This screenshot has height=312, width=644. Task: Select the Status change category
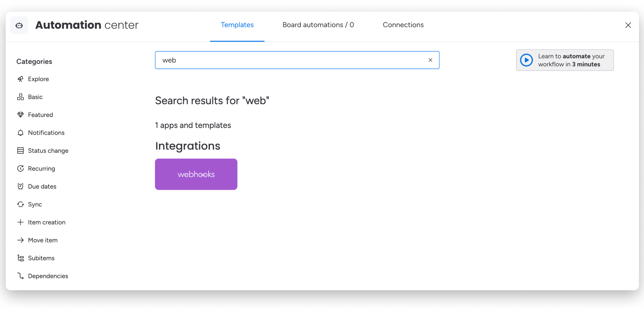pyautogui.click(x=48, y=150)
